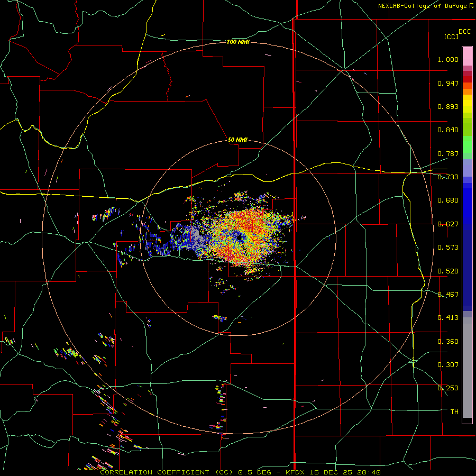The width and height of the screenshot is (476, 476).
Task: Click the 0.413 color scale value
Action: 448,318
